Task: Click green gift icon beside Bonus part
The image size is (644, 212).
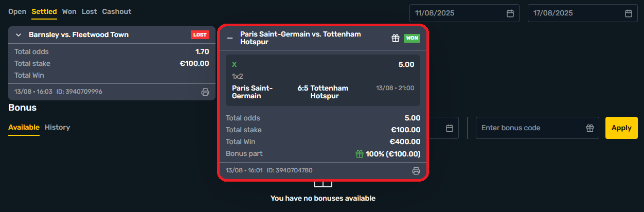Action: pyautogui.click(x=360, y=154)
